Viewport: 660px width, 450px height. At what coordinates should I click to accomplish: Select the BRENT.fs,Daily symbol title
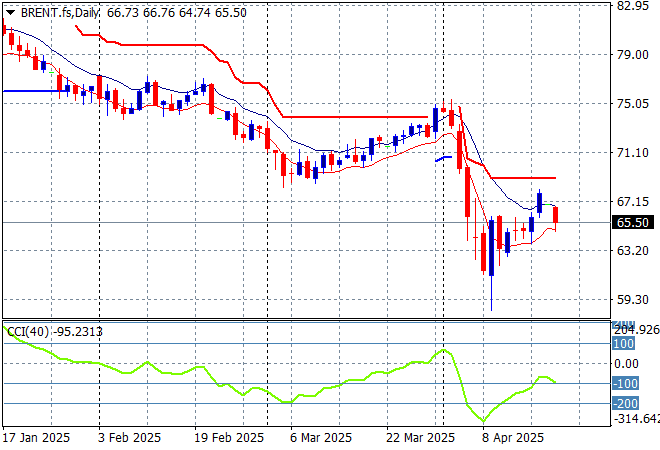pyautogui.click(x=60, y=13)
